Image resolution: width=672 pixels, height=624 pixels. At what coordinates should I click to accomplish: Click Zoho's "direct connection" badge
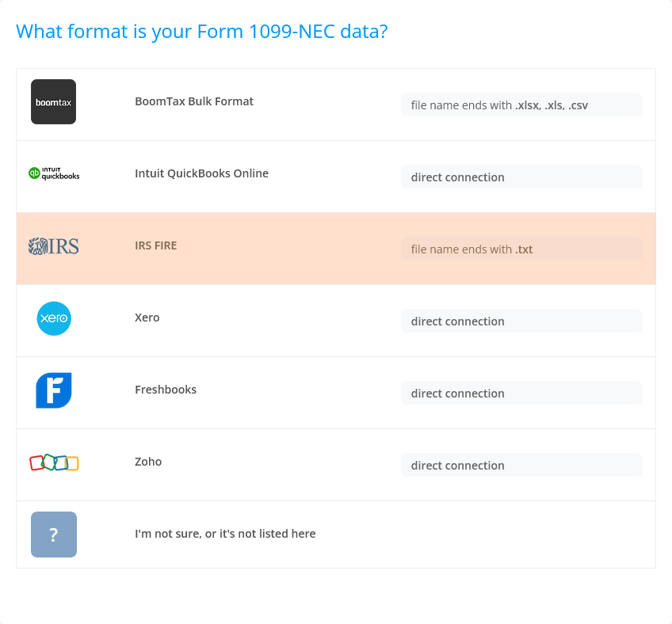point(521,466)
